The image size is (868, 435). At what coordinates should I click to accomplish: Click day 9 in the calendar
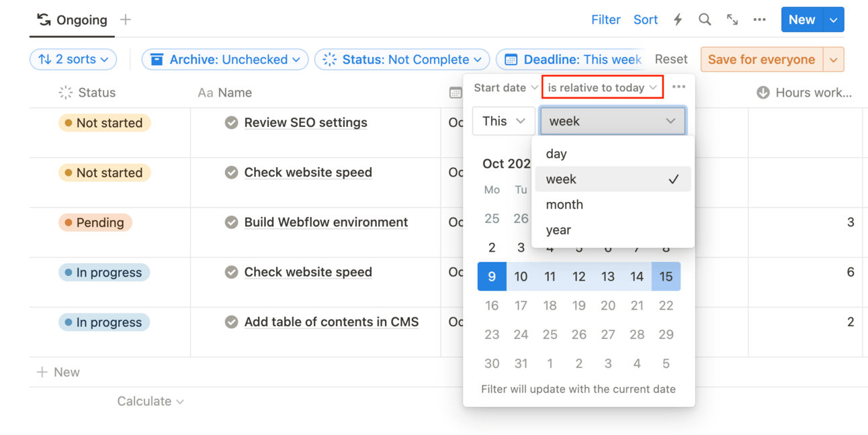coord(492,277)
